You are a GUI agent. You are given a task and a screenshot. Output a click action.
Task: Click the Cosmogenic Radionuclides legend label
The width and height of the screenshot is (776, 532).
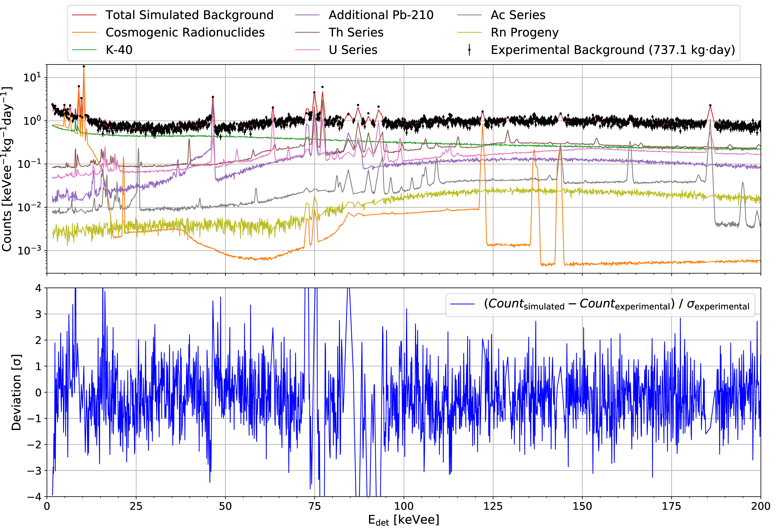185,33
